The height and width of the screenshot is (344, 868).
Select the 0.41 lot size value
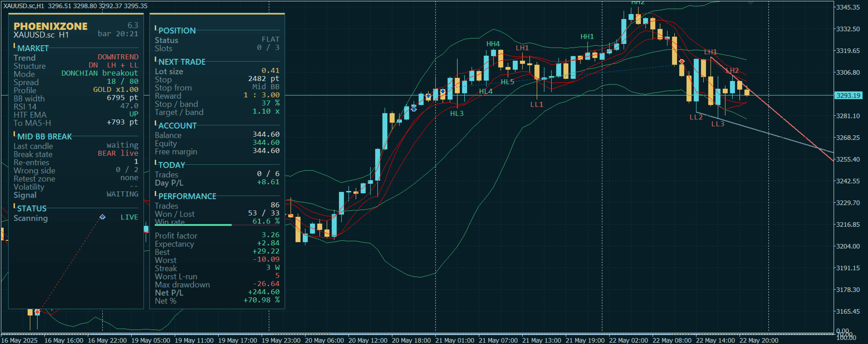[x=271, y=70]
